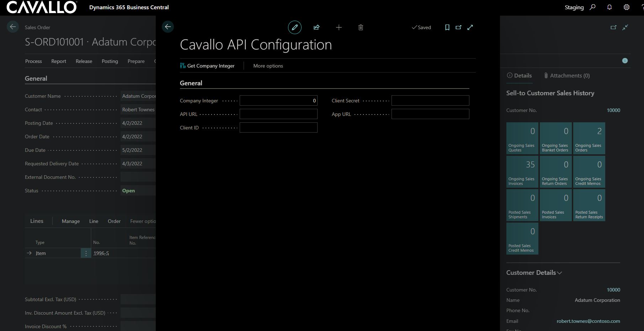Viewport: 644px width, 331px height.
Task: Open the Ongoing Sales Invoices tile
Action: (522, 172)
